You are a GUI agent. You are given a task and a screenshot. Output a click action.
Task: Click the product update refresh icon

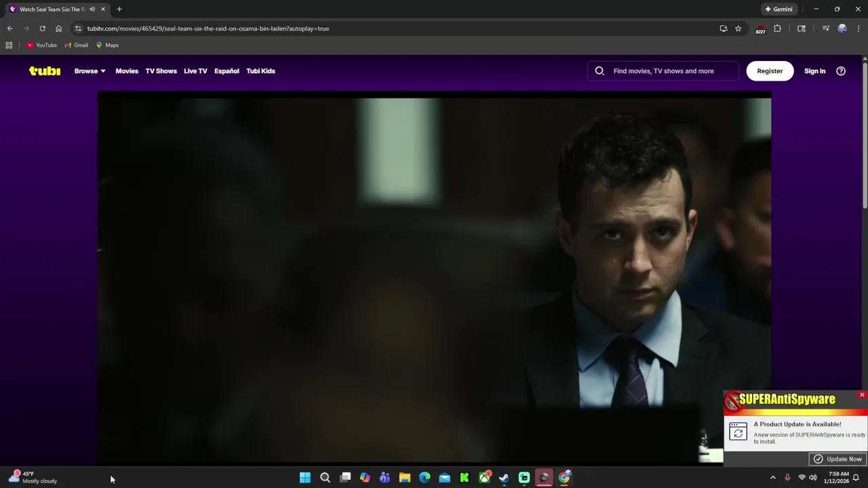(x=738, y=432)
